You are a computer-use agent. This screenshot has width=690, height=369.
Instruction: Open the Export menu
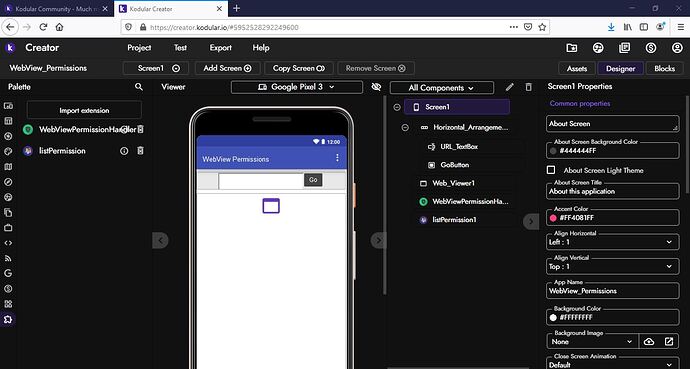tap(220, 48)
